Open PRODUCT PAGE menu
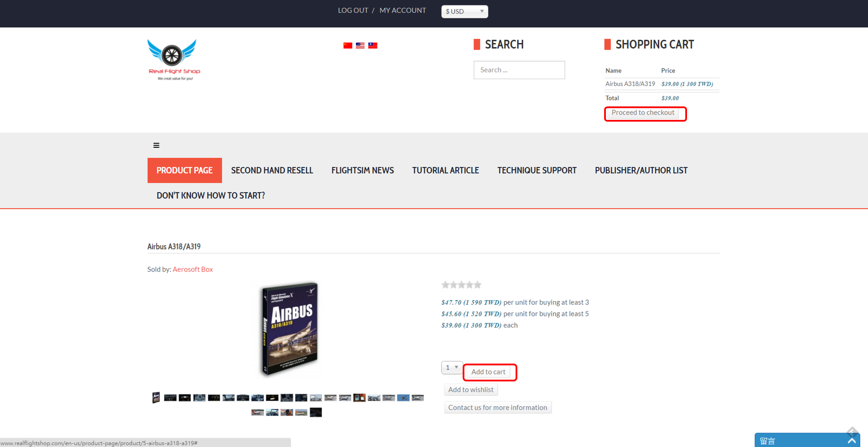 pos(184,170)
